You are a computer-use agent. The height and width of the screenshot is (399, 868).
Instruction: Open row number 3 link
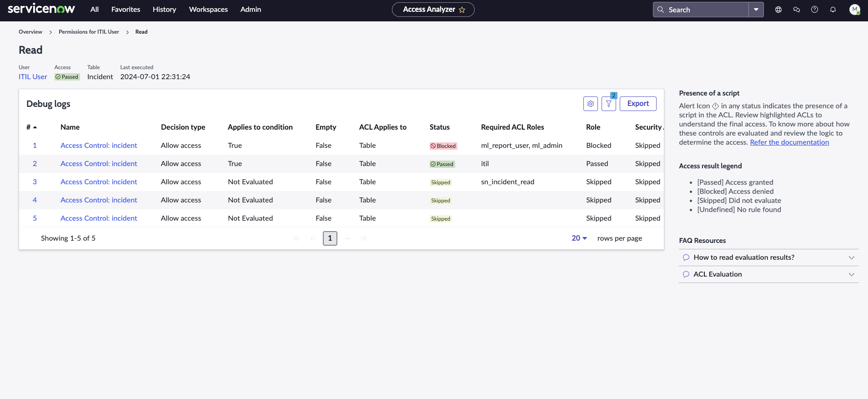tap(35, 182)
